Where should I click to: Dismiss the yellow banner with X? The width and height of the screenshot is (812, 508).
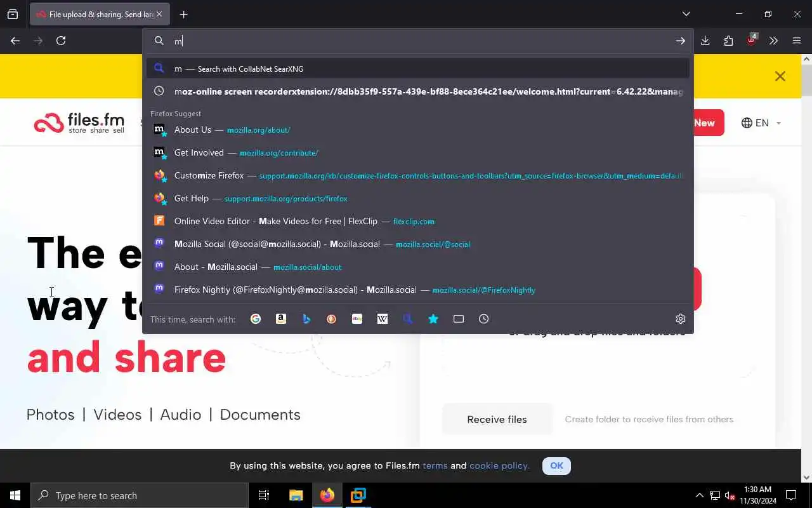point(780,76)
